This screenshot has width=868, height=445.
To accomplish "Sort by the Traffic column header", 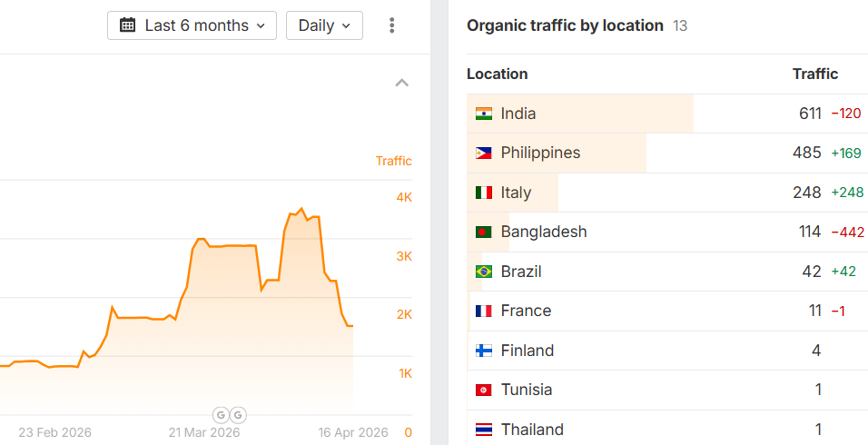I will 814,74.
